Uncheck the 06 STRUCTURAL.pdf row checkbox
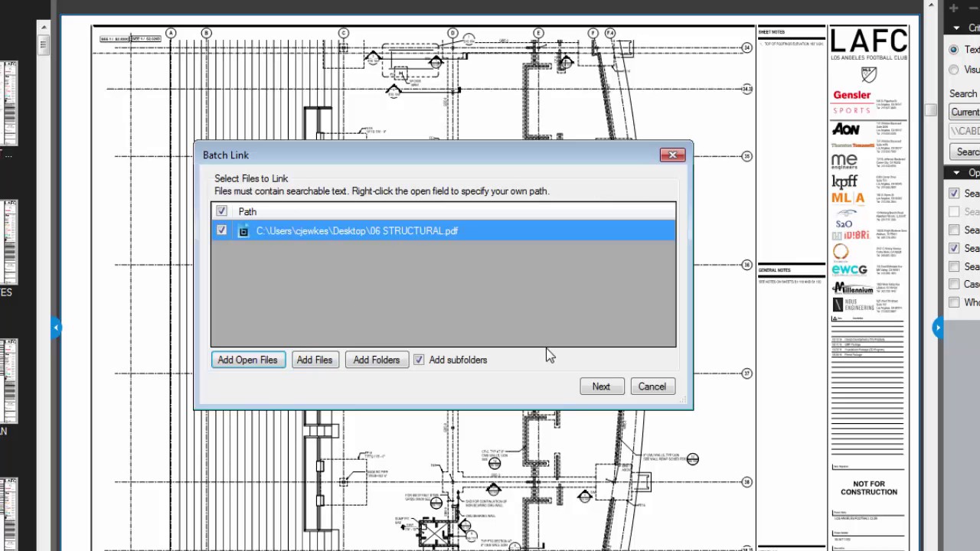Viewport: 980px width, 551px height. [x=221, y=230]
